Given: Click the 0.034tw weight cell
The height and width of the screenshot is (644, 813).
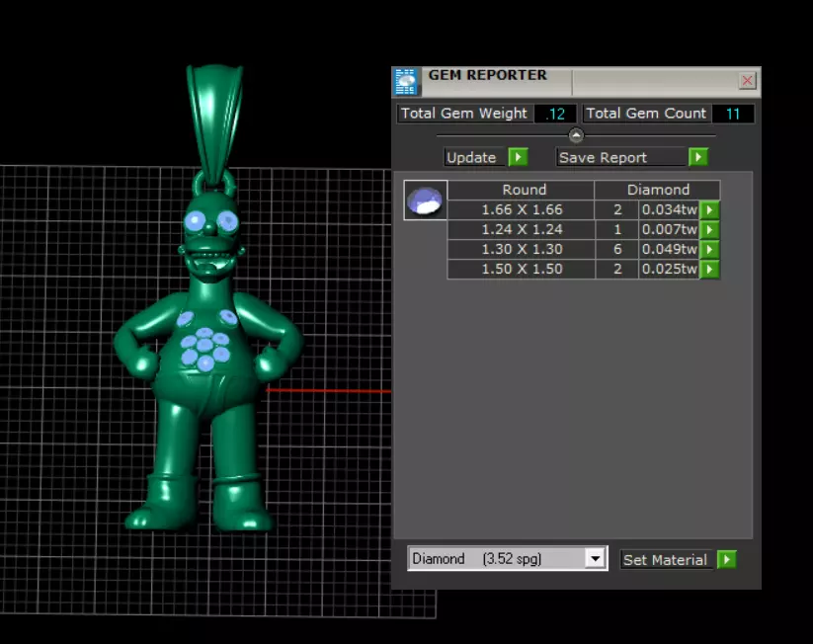Looking at the screenshot, I should click(x=670, y=210).
